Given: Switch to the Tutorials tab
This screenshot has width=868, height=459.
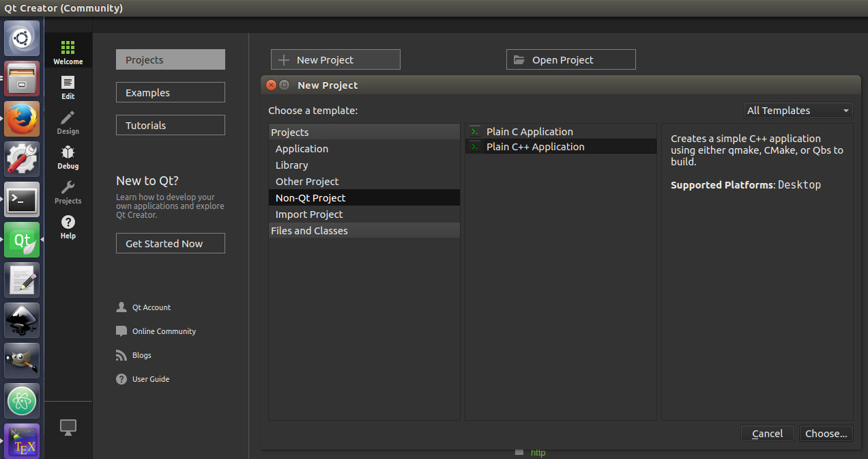Looking at the screenshot, I should click(x=170, y=125).
